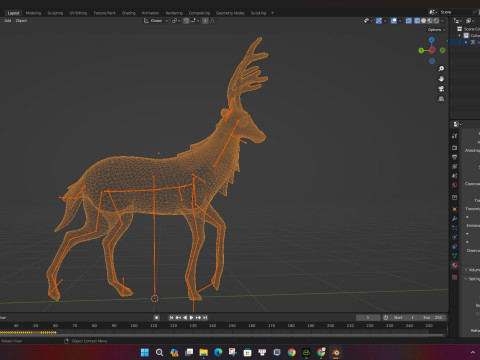
Task: Open the green Object Data tab icon
Action: (454, 256)
